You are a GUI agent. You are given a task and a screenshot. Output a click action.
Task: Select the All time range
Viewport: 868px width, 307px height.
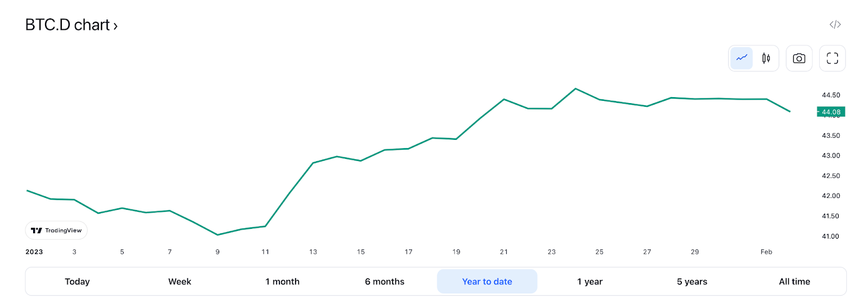(794, 282)
